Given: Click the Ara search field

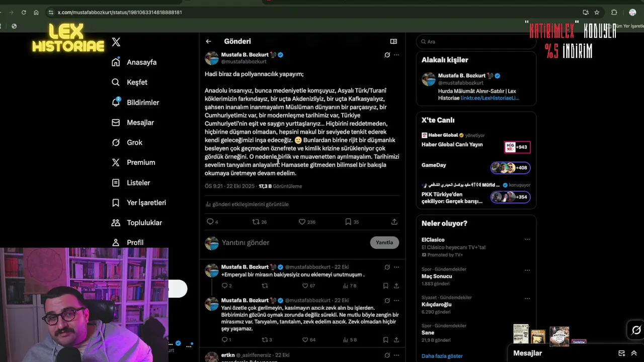Looking at the screenshot, I should click(476, 42).
